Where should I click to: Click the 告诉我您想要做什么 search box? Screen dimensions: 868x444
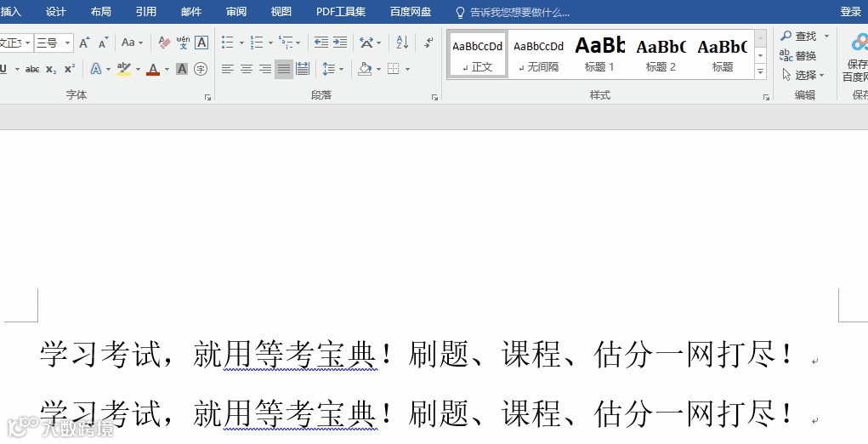point(513,12)
